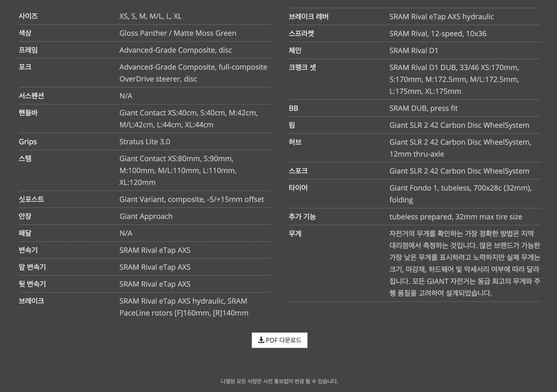Click the 'Giant Approach' saddle value
The image size is (557, 392).
coord(146,216)
